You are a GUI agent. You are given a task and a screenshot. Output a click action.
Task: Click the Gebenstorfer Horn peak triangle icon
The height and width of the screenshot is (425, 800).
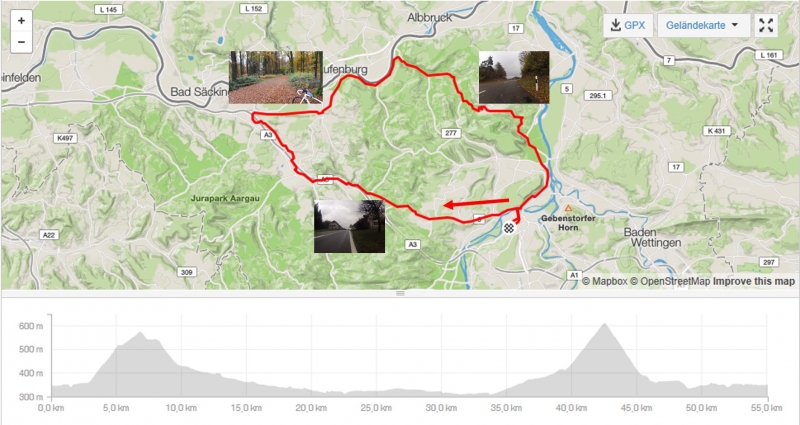click(x=568, y=208)
